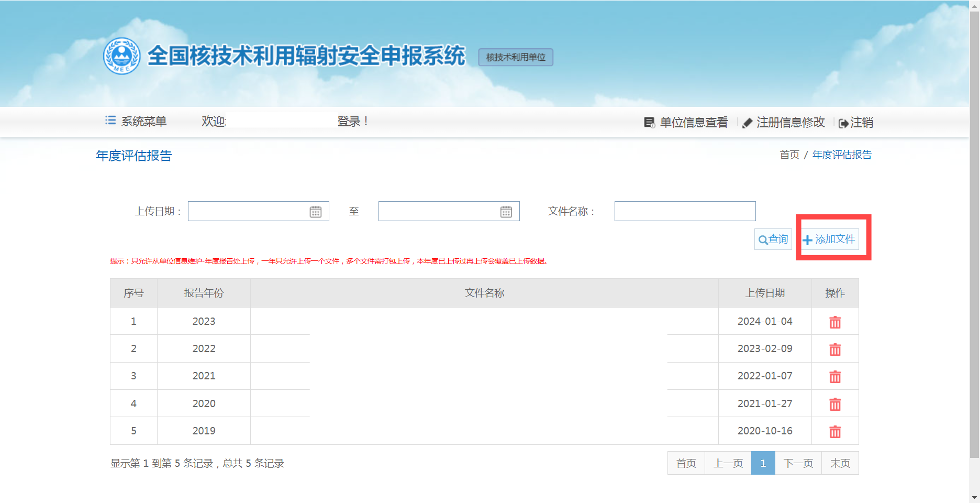Screen dimensions: 980x503
Task: Open end date calendar picker icon
Action: (x=506, y=212)
